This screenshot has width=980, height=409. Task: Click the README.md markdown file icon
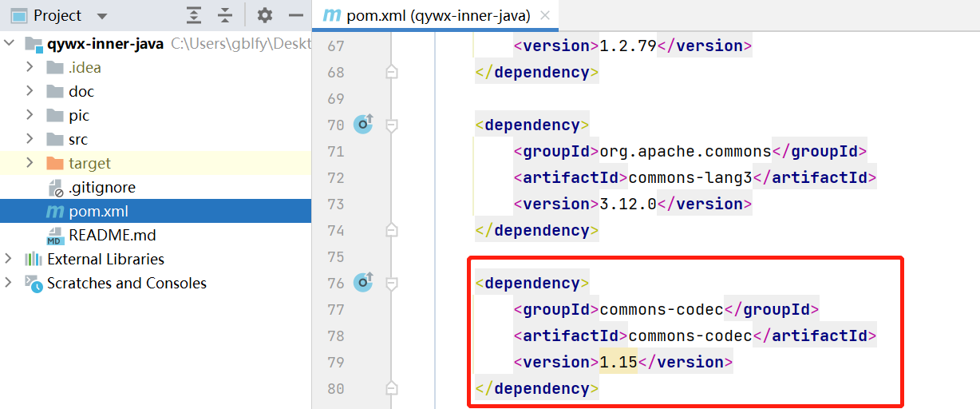tap(55, 235)
